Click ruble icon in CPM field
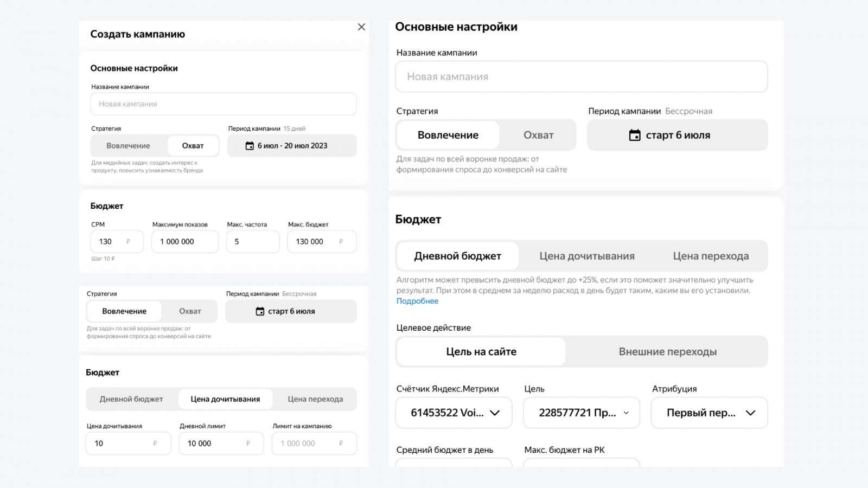The width and height of the screenshot is (868, 488). pos(128,242)
